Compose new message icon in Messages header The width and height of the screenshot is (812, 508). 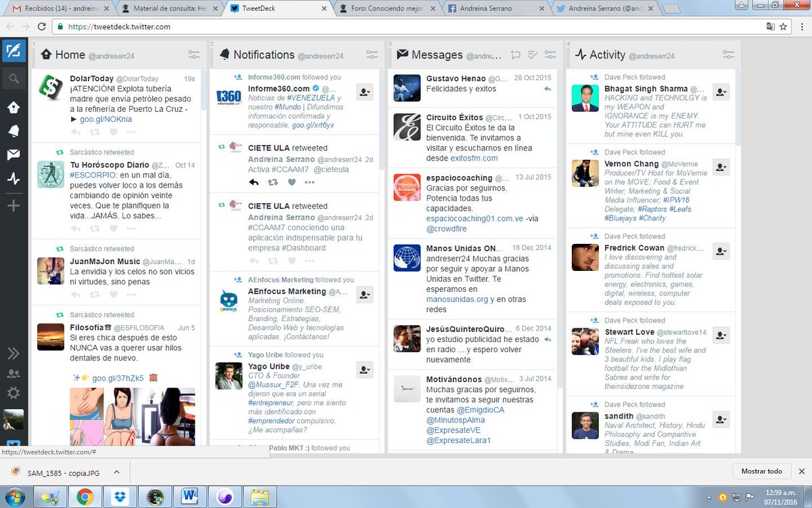coord(516,55)
